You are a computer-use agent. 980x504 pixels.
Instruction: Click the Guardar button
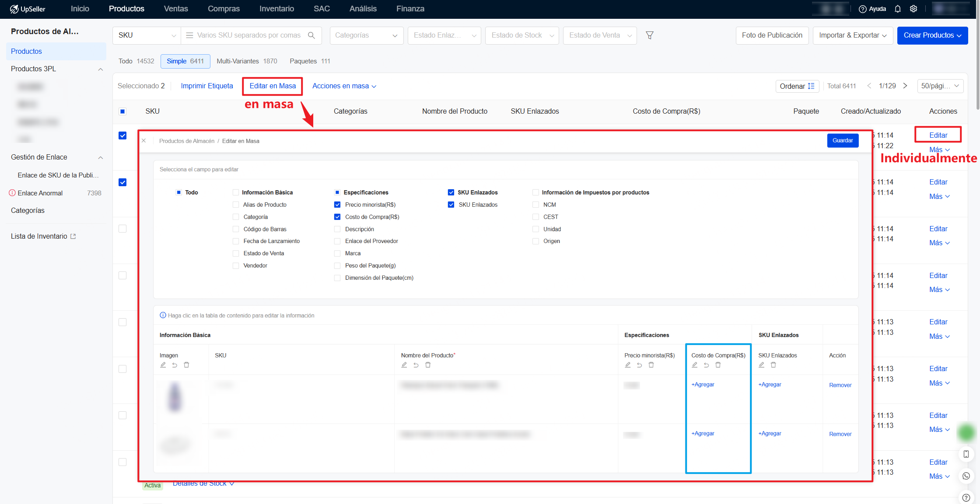click(843, 140)
